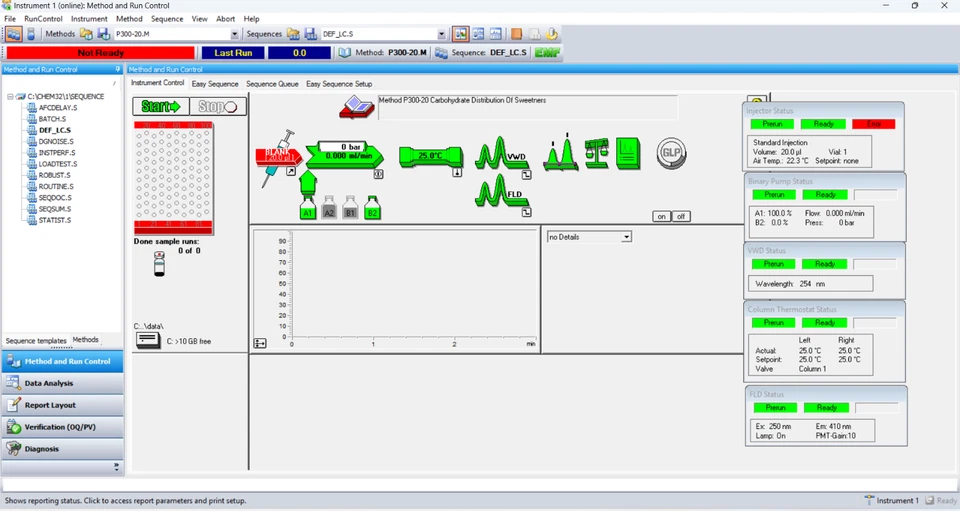This screenshot has height=511, width=960.
Task: Click the save method disk icon
Action: [x=103, y=34]
